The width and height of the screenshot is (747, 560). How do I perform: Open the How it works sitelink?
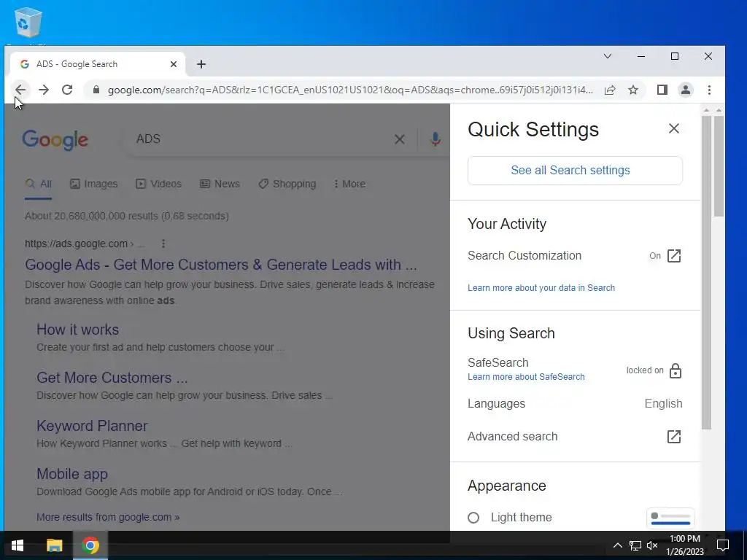pos(77,330)
